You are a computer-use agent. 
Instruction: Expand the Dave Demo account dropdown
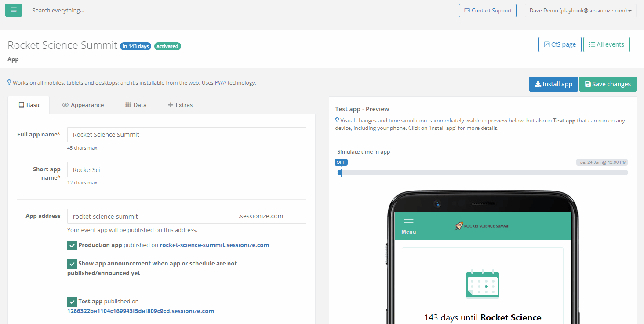pyautogui.click(x=580, y=11)
